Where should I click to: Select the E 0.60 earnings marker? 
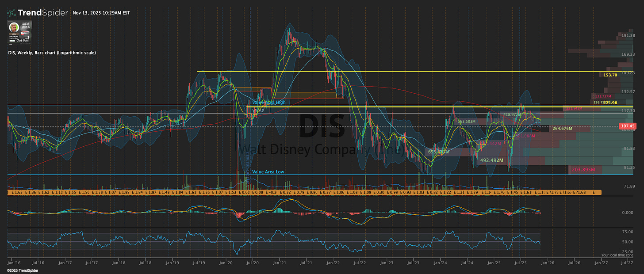244,192
